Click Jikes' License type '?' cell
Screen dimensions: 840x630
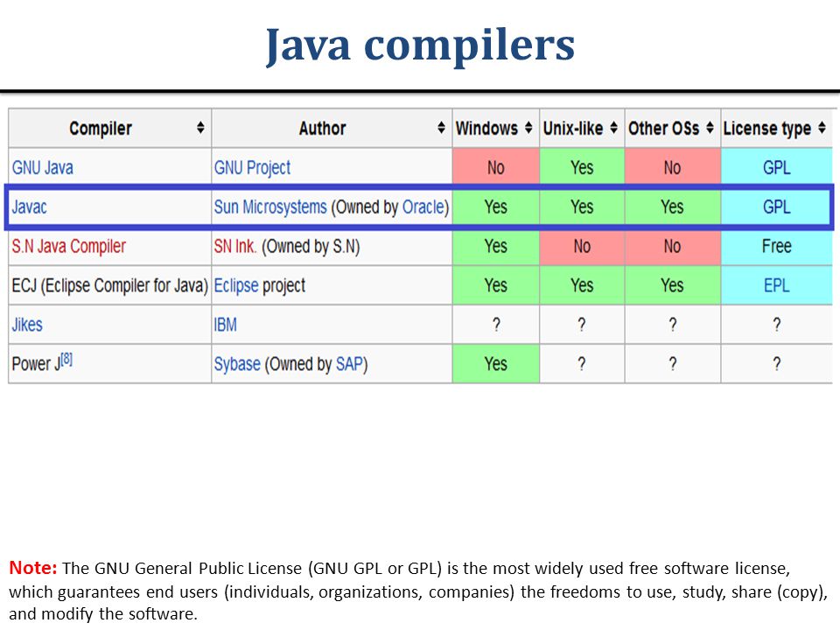click(777, 325)
